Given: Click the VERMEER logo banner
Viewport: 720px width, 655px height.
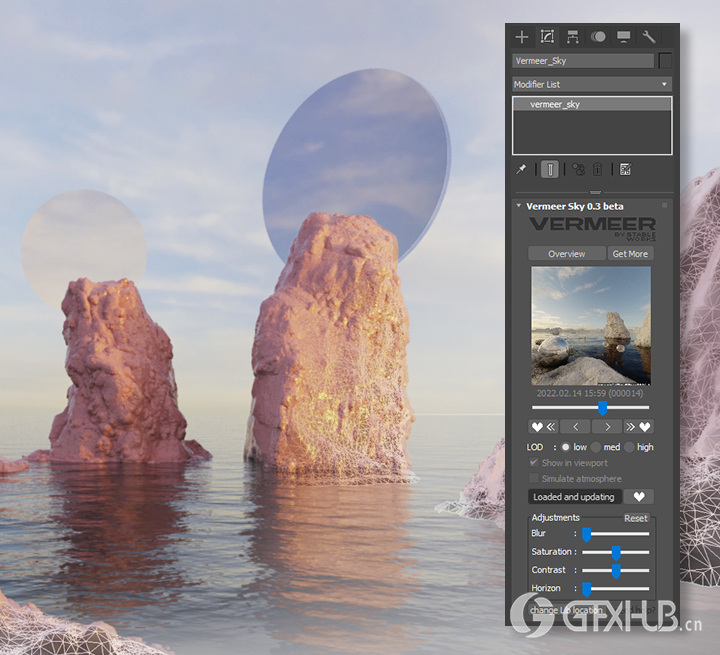Looking at the screenshot, I should click(x=592, y=229).
